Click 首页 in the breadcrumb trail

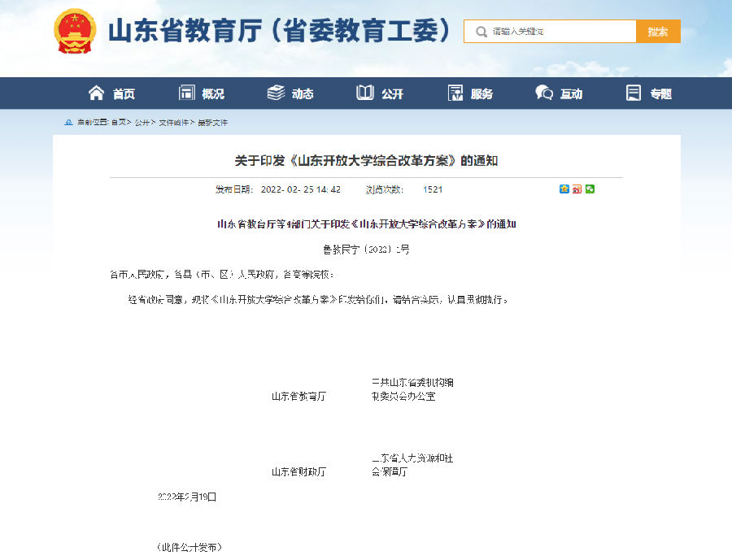[x=119, y=123]
